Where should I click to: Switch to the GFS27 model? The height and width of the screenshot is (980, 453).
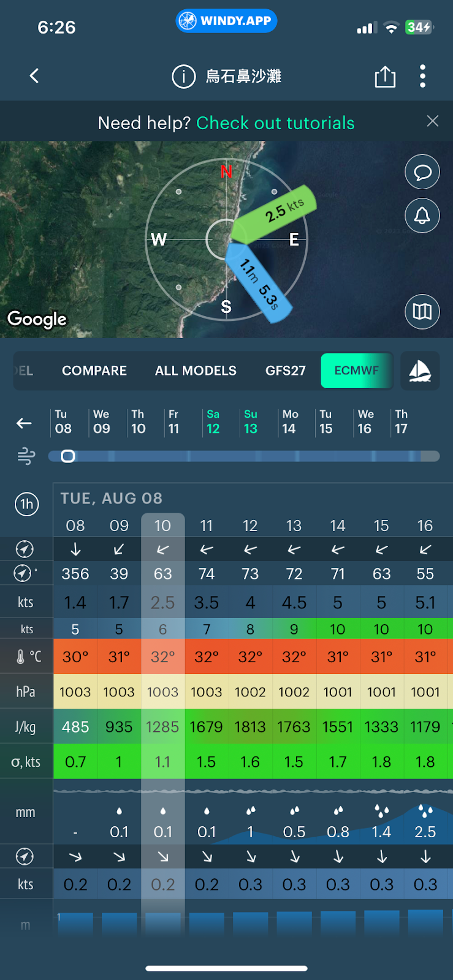pos(285,371)
